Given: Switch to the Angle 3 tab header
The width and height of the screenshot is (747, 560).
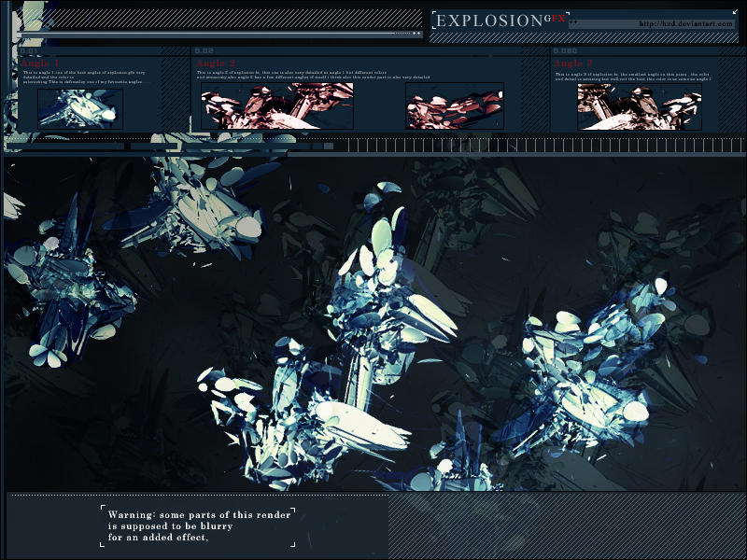Looking at the screenshot, I should pyautogui.click(x=574, y=63).
